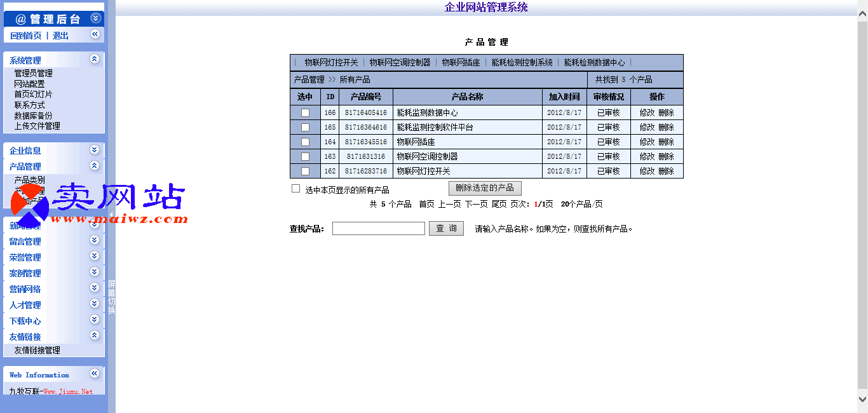Filter by category 能耗检测数据中心
This screenshot has height=413, width=868.
[x=595, y=63]
